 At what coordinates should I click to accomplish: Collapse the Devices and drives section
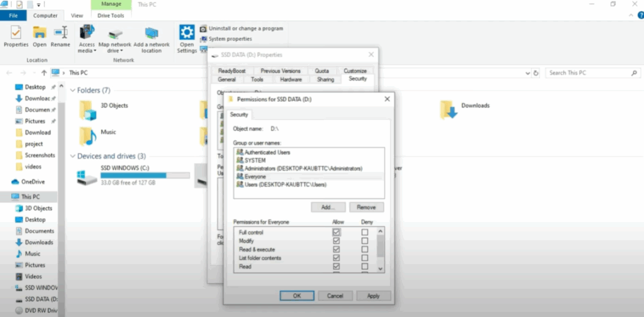[x=74, y=156]
